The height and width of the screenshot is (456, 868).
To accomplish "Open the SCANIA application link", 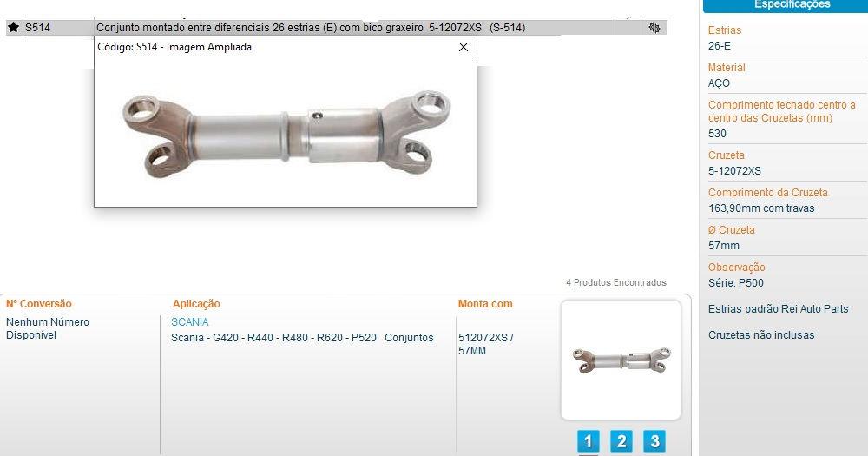I will pyautogui.click(x=190, y=322).
